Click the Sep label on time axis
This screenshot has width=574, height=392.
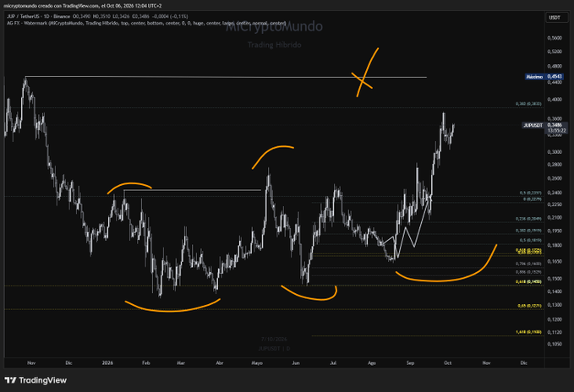pos(410,363)
